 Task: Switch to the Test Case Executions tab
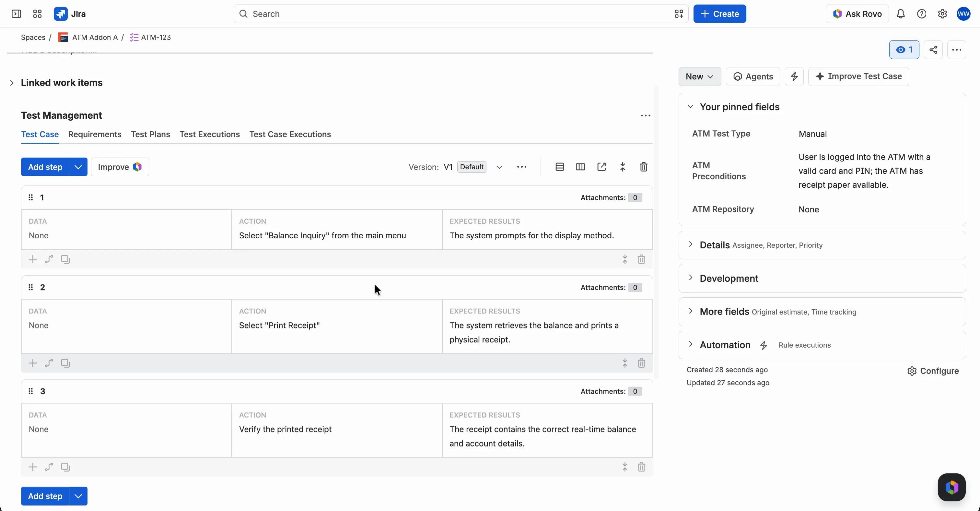pyautogui.click(x=290, y=134)
